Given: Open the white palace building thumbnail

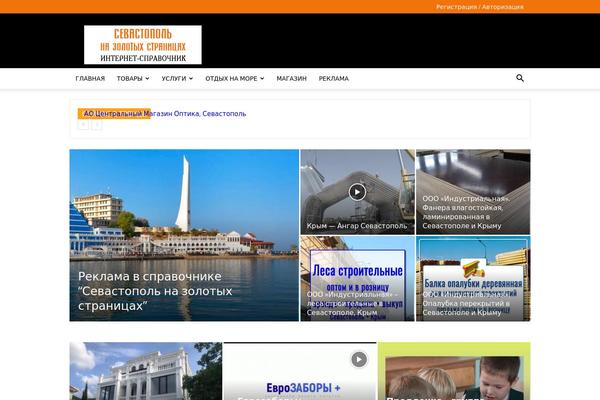Looking at the screenshot, I should pos(146,371).
